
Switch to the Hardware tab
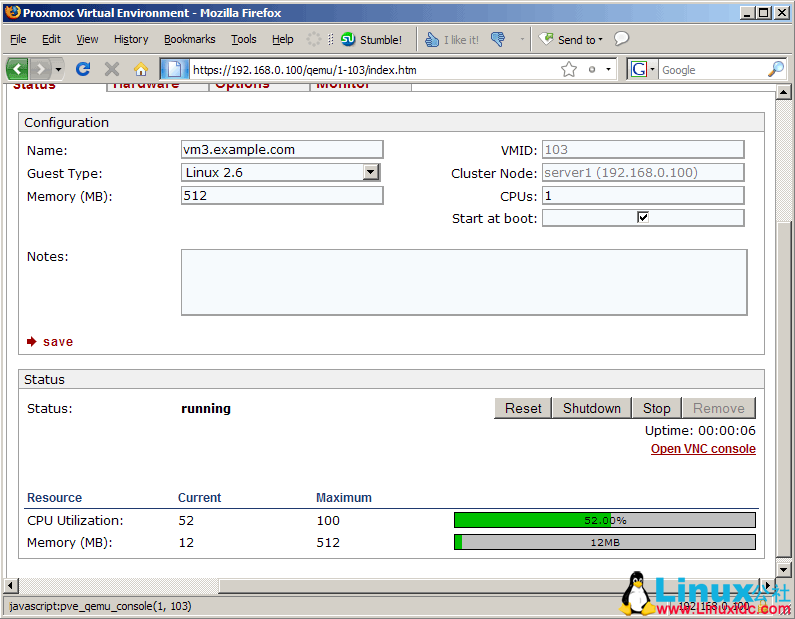pyautogui.click(x=146, y=84)
